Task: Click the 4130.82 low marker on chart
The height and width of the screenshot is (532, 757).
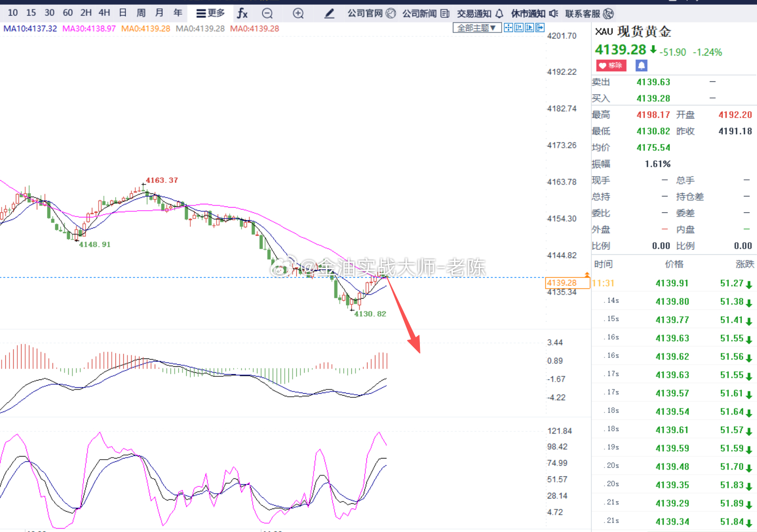Action: 370,314
